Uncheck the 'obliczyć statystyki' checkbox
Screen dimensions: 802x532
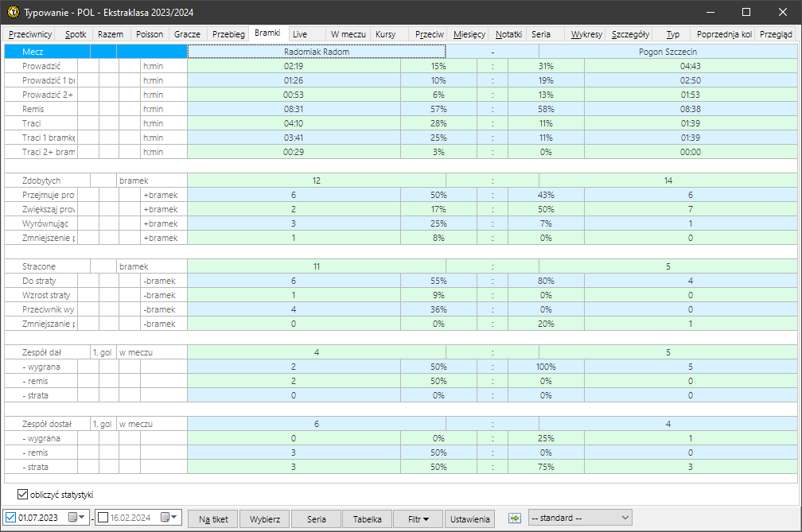click(x=22, y=495)
